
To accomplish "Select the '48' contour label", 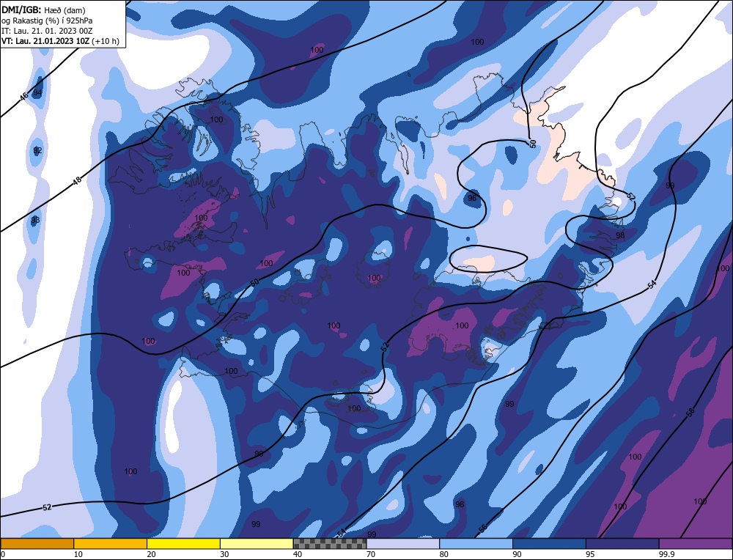I will pyautogui.click(x=77, y=181).
